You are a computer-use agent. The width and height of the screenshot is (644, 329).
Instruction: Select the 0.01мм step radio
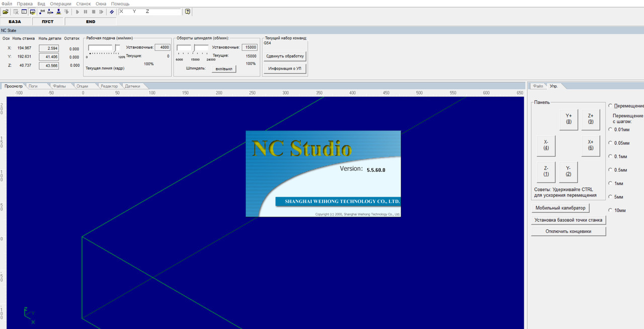click(611, 129)
